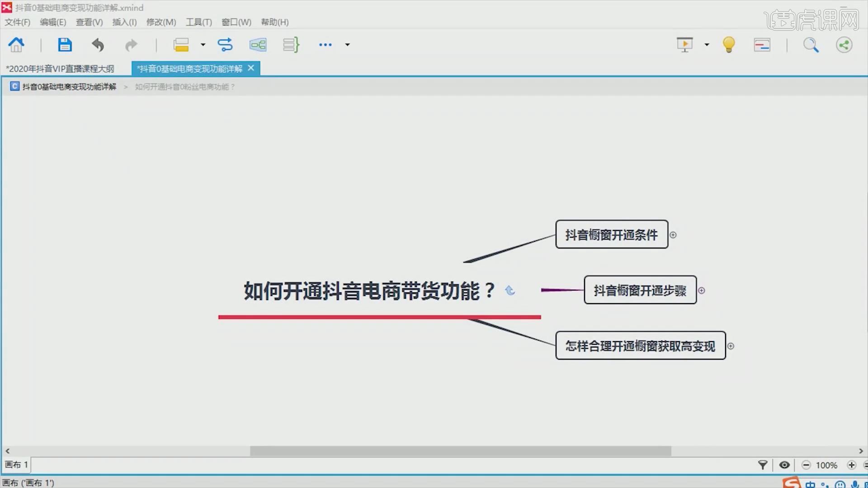Click breadcrumb 抖音0基础电商变现功能详解

(x=69, y=87)
